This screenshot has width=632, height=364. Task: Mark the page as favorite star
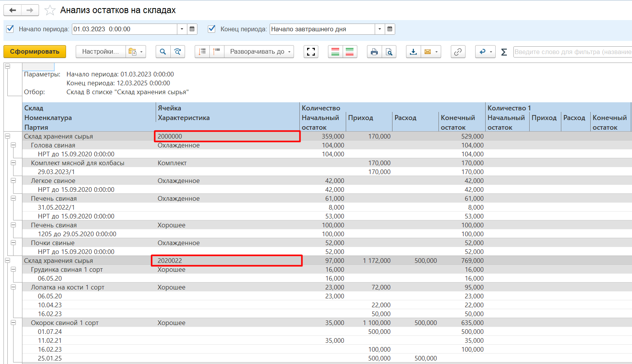tap(50, 10)
